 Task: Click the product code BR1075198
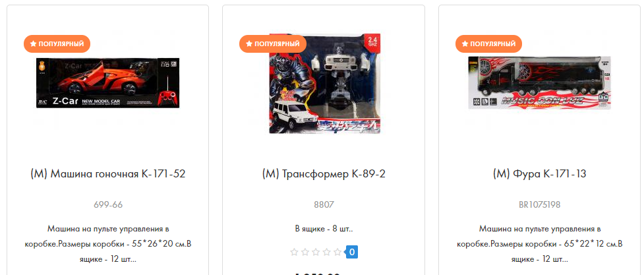pos(540,204)
